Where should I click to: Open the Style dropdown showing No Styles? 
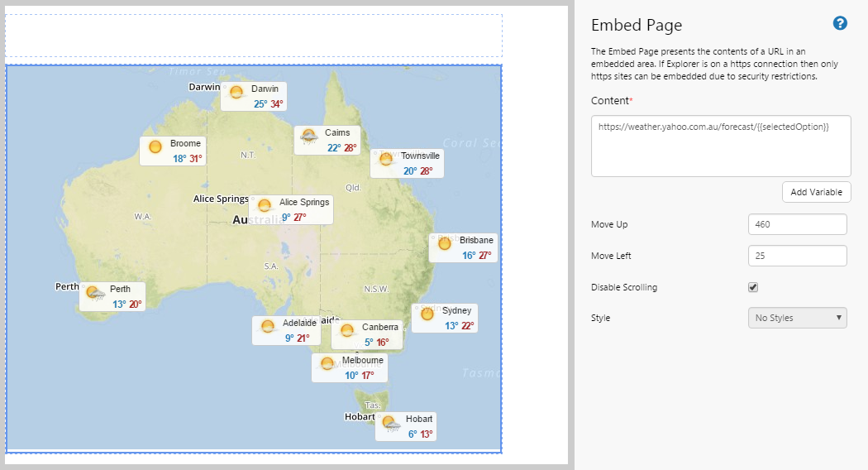coord(797,318)
